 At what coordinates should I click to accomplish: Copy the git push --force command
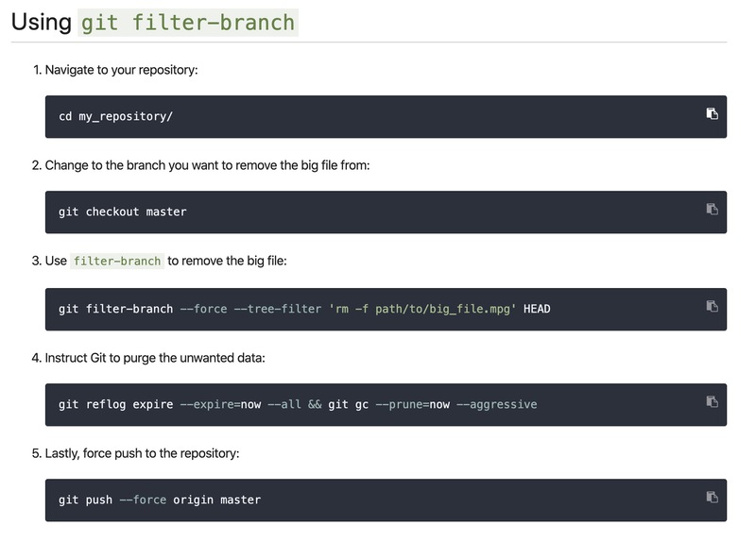point(712,498)
